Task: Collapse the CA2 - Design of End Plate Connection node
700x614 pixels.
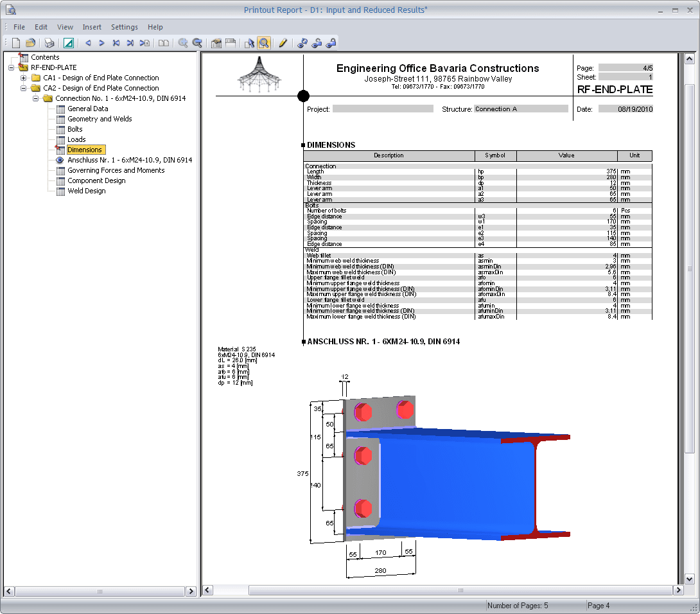Action: [x=23, y=89]
